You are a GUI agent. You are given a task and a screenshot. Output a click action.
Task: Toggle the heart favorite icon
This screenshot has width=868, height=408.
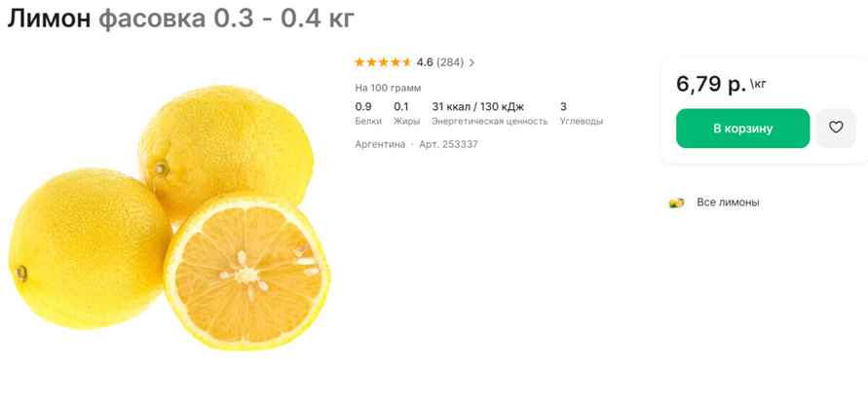coord(835,128)
